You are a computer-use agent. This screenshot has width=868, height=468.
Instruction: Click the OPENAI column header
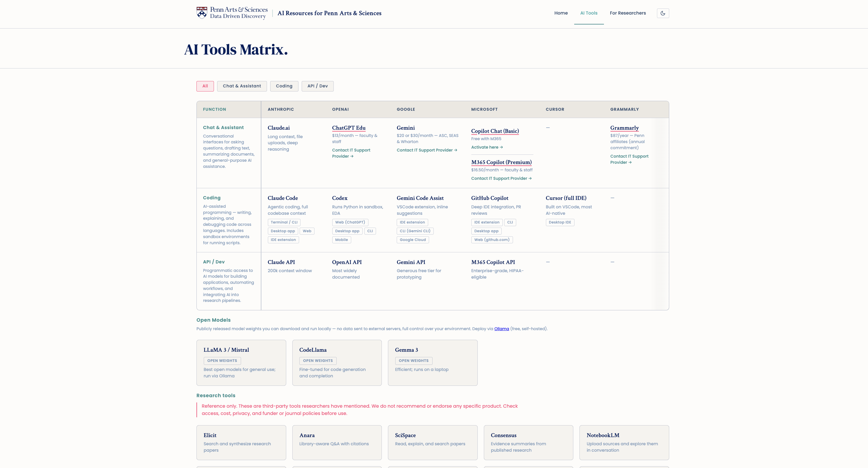pyautogui.click(x=340, y=110)
